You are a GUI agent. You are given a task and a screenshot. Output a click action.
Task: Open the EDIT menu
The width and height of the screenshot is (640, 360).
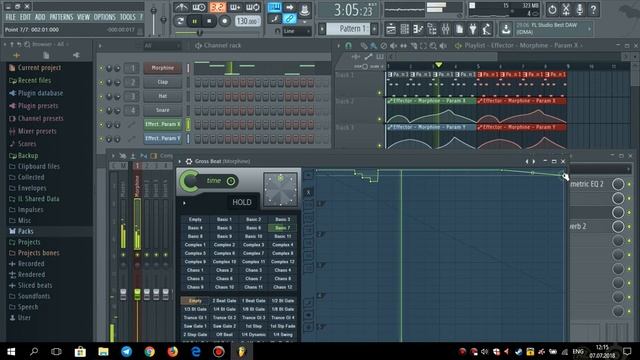coord(25,17)
